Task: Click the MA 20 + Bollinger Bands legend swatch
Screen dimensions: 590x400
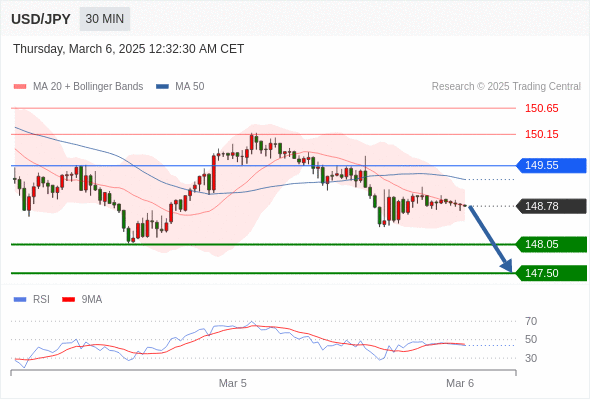Action: 20,87
